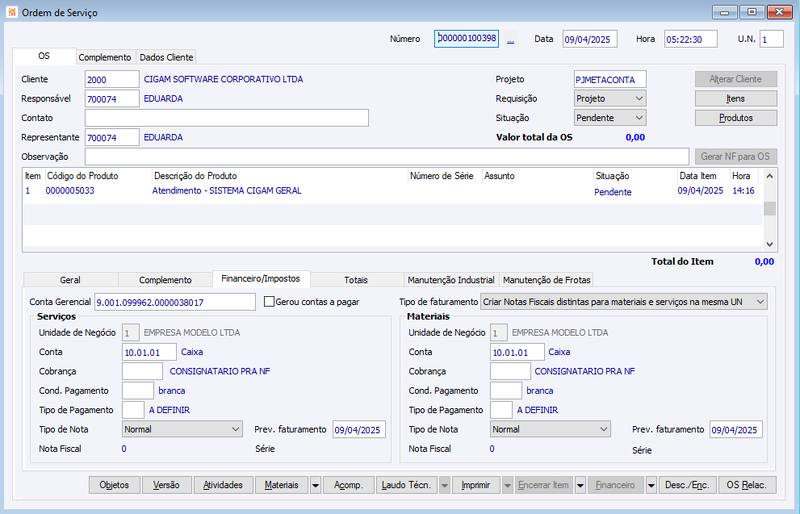Click Materiais Prev. faturamento date field
The width and height of the screenshot is (800, 514).
coord(736,429)
